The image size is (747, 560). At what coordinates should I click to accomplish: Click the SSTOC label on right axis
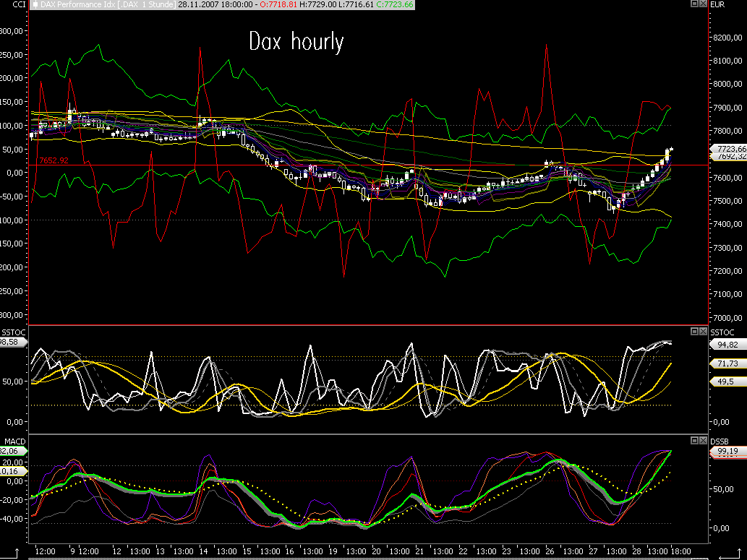(x=722, y=332)
